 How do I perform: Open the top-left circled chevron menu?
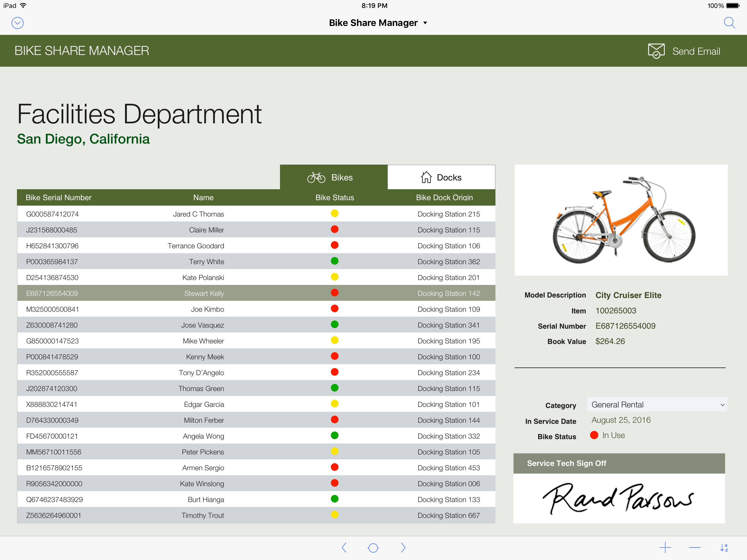click(x=17, y=23)
